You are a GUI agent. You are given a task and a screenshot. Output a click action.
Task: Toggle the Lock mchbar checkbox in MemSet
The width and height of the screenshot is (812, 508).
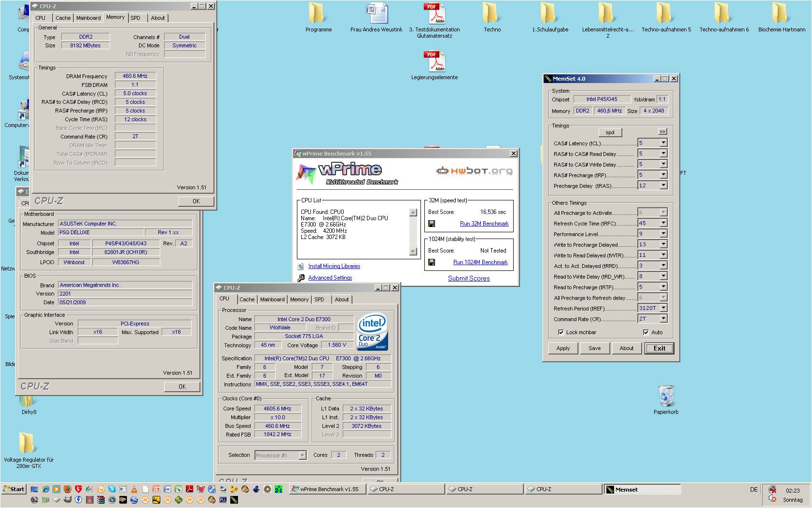click(560, 332)
